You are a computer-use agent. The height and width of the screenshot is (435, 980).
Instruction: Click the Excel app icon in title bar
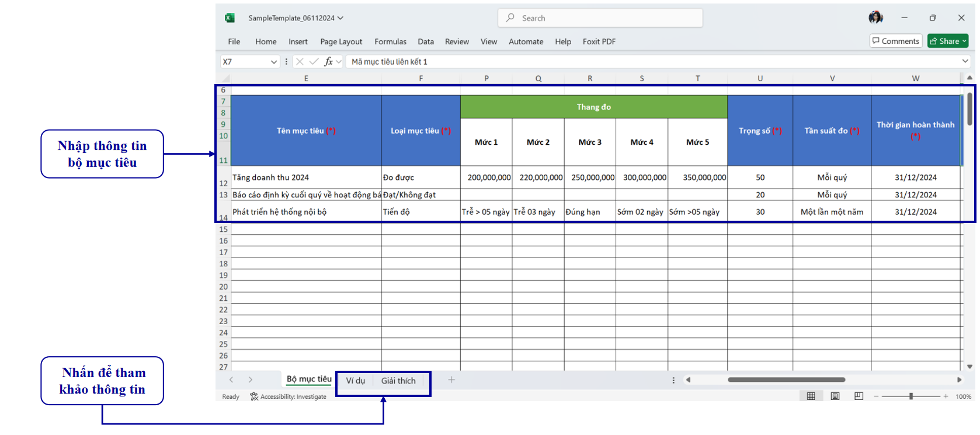(230, 18)
